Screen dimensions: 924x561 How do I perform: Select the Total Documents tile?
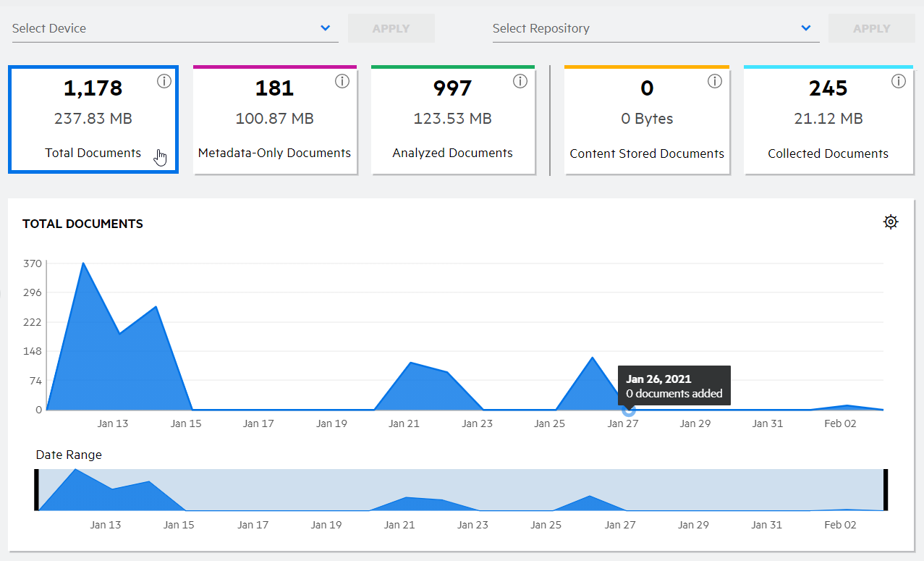click(x=93, y=120)
